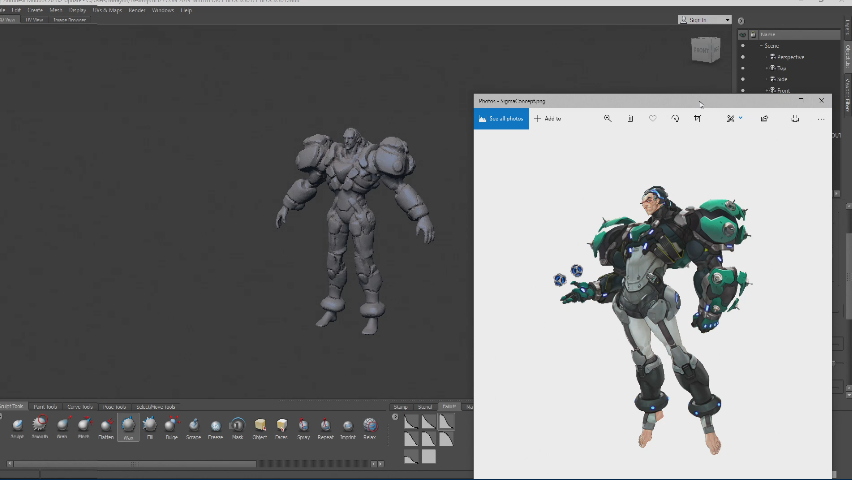Viewport: 852px width, 480px height.
Task: Switch to the Stamp tab
Action: pos(401,407)
